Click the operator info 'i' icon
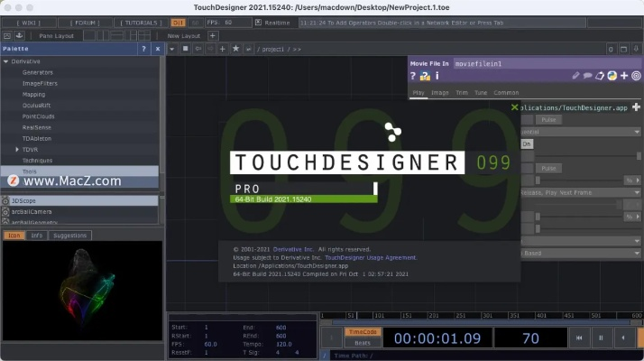Screen dimensions: 644x361 coord(437,77)
